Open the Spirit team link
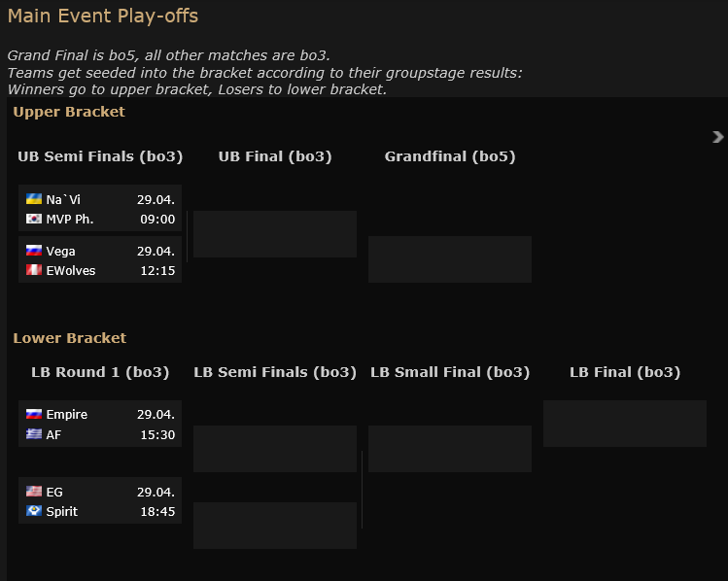Image resolution: width=728 pixels, height=581 pixels. pyautogui.click(x=61, y=511)
